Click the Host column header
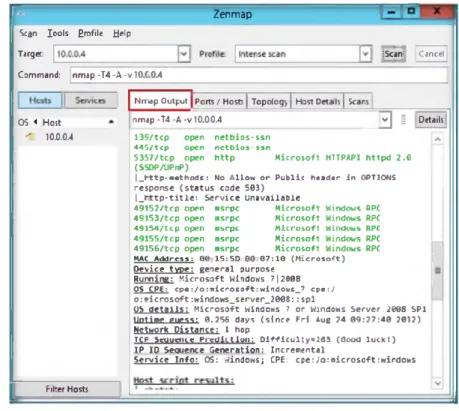The image size is (459, 411). click(x=52, y=122)
